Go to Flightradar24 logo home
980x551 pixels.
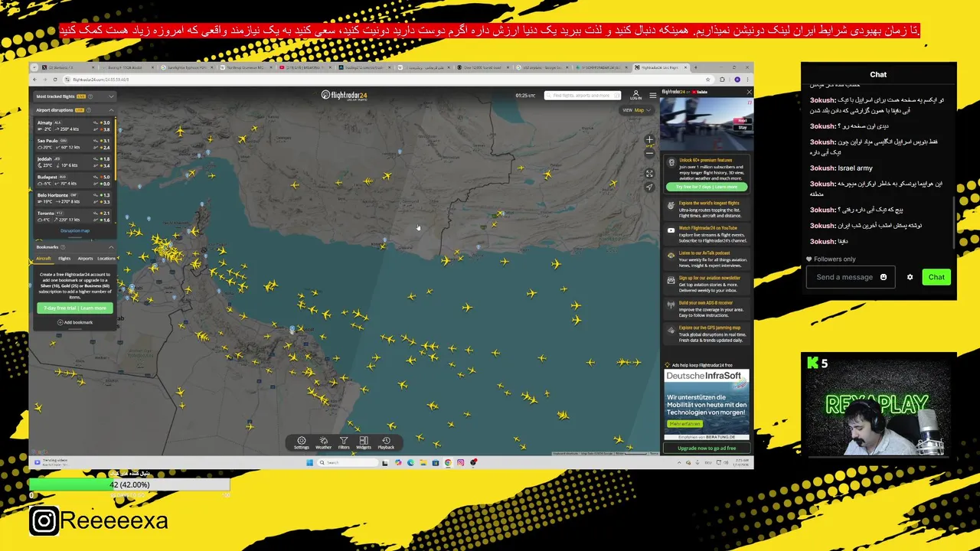coord(344,96)
